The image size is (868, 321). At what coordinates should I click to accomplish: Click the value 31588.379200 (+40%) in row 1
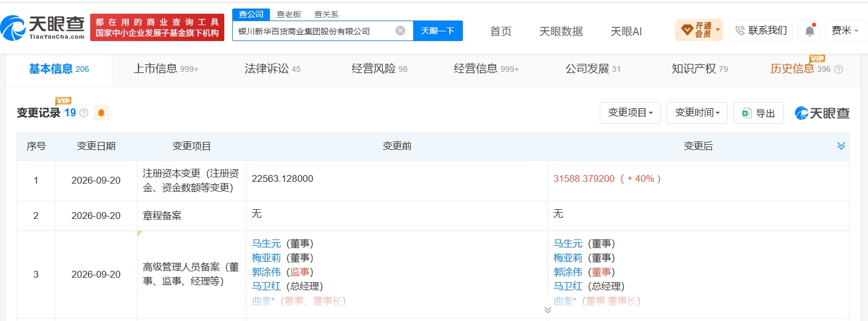coord(607,178)
